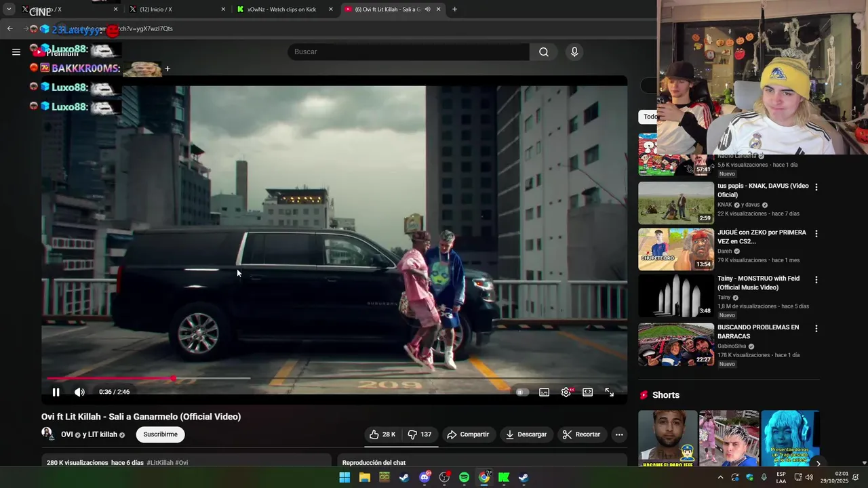Open the LIT killah channel link

coord(100,434)
